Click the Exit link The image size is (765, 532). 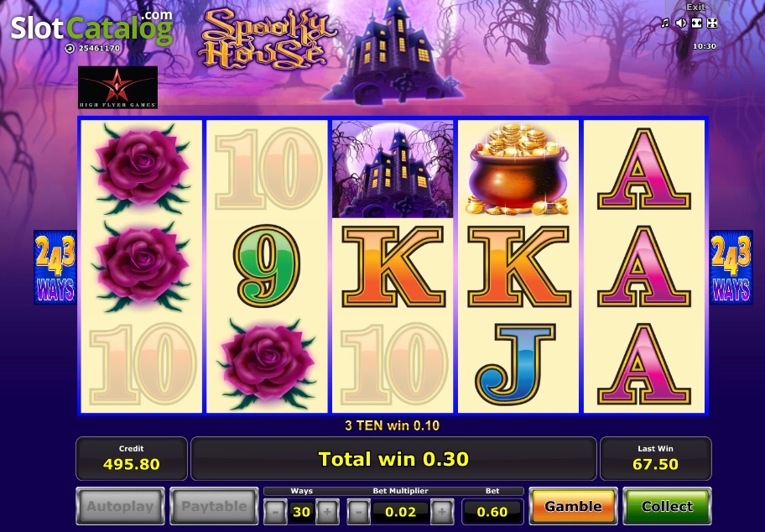click(x=695, y=7)
